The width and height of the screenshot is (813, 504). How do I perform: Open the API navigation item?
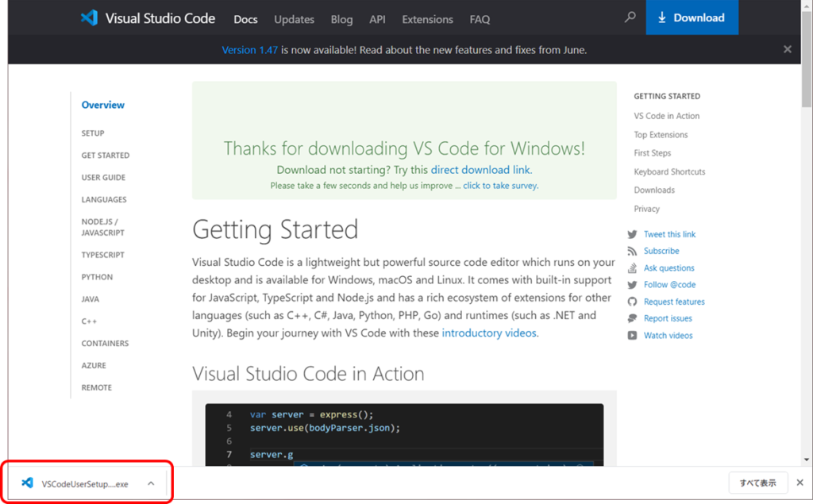[377, 19]
